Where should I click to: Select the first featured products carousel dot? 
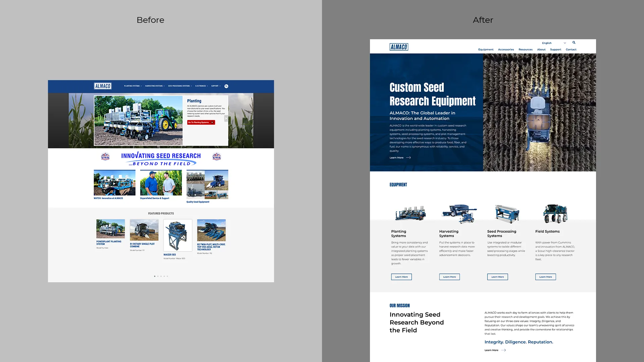pos(155,276)
